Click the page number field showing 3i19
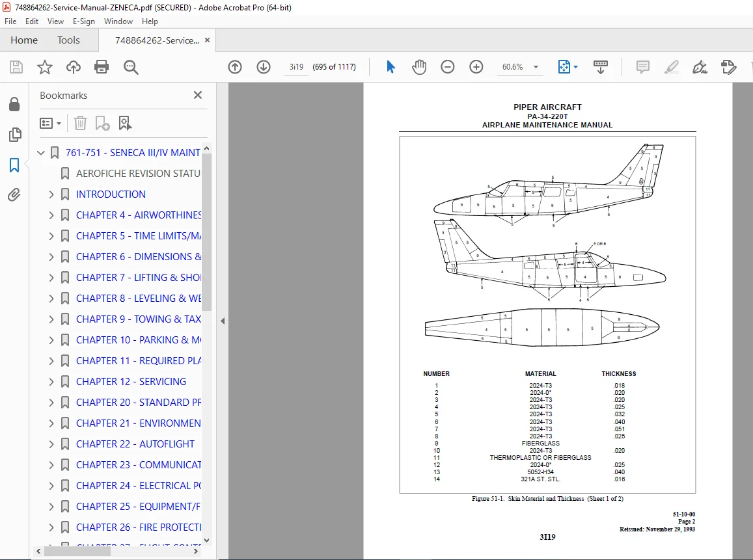This screenshot has width=753, height=560. click(x=296, y=67)
